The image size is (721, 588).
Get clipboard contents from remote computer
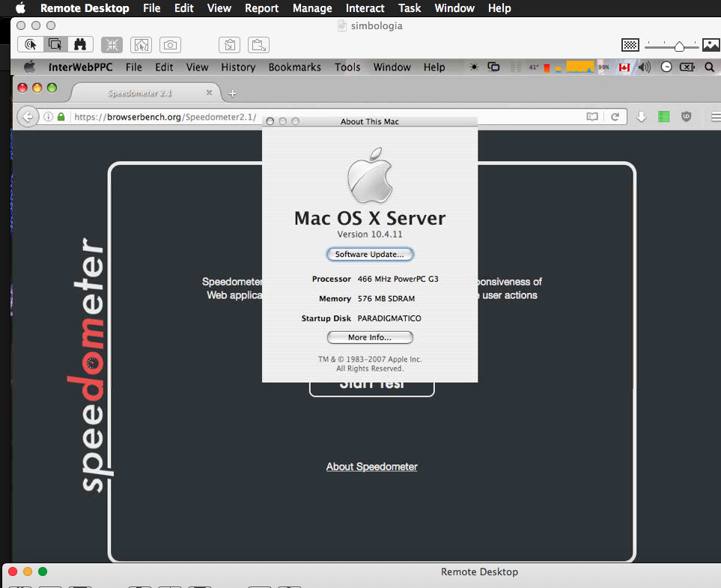[x=229, y=45]
